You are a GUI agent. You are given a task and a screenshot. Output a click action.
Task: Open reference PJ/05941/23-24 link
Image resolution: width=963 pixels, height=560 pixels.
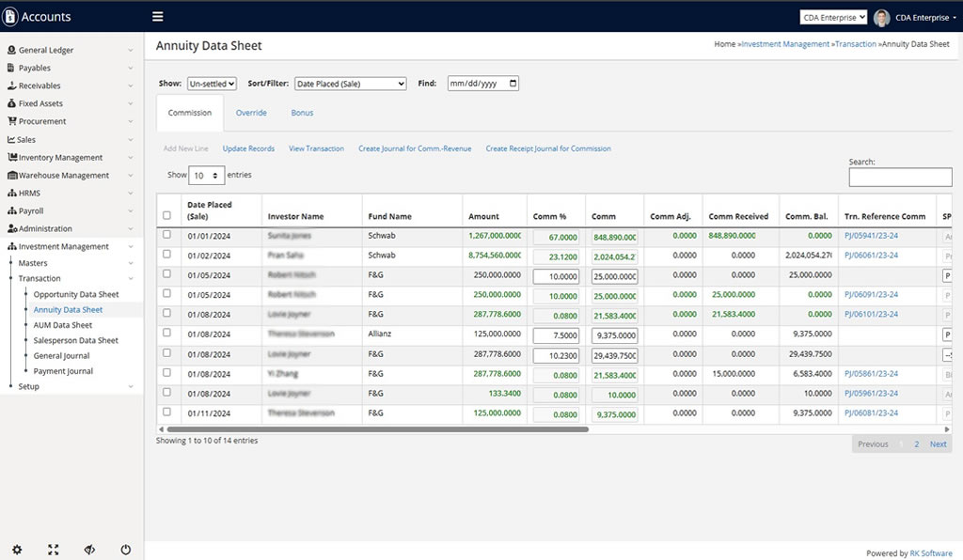tap(871, 236)
